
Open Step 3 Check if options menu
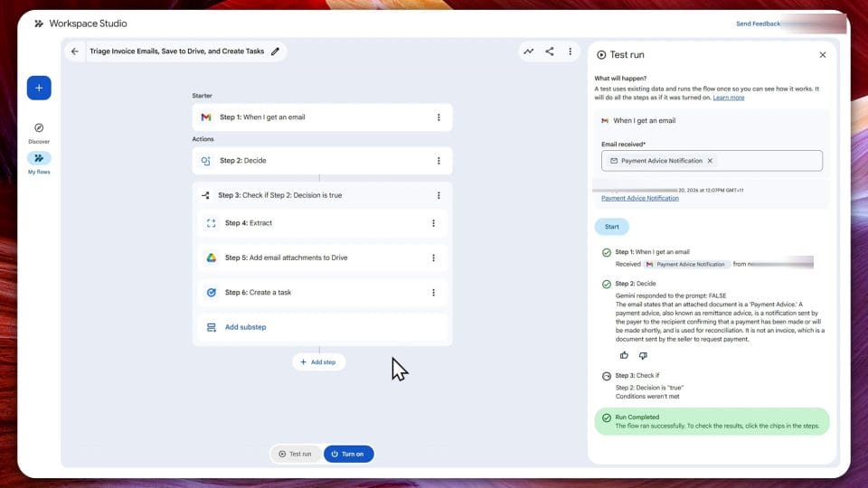click(439, 195)
